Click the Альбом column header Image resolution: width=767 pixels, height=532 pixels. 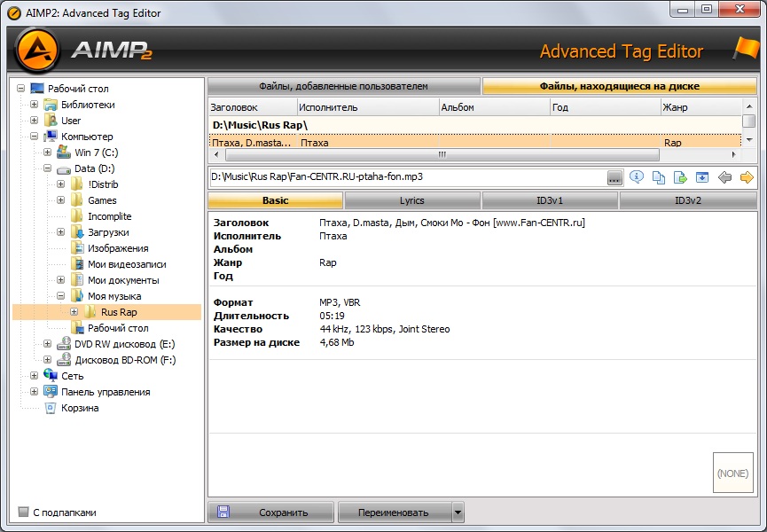495,107
